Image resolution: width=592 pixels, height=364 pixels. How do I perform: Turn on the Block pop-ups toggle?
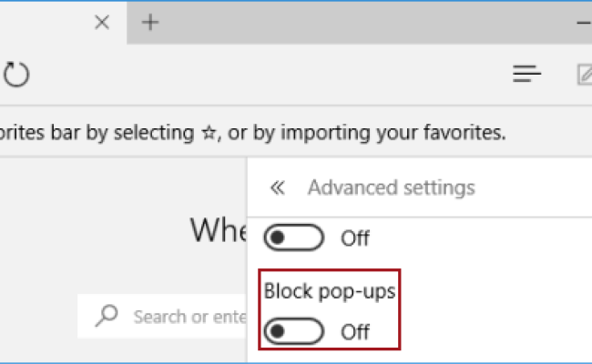point(294,331)
